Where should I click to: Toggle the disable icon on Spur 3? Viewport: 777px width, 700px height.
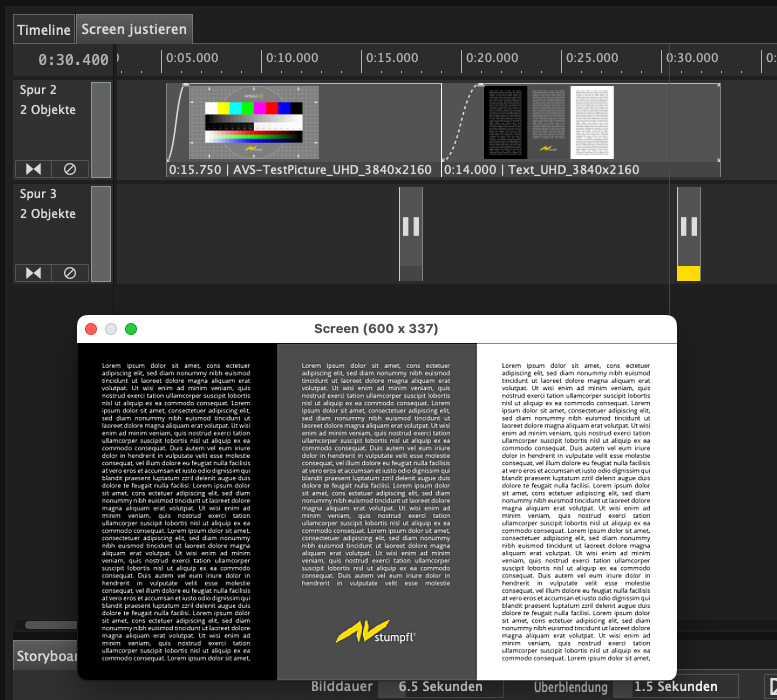70,273
